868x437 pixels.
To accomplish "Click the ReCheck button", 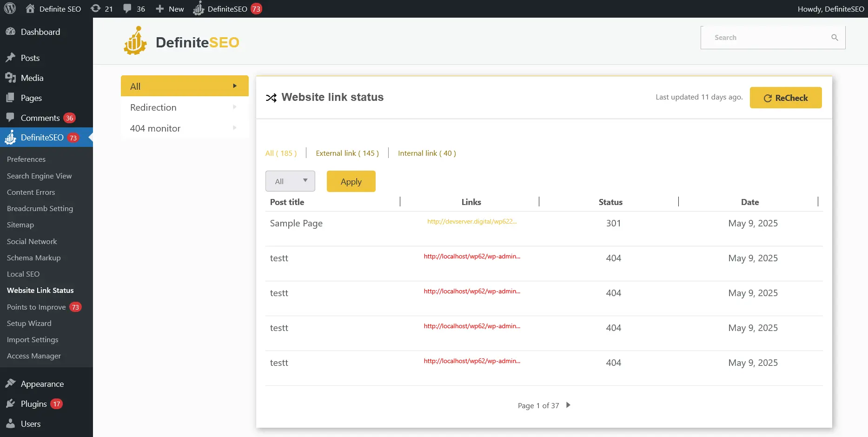I will (786, 98).
